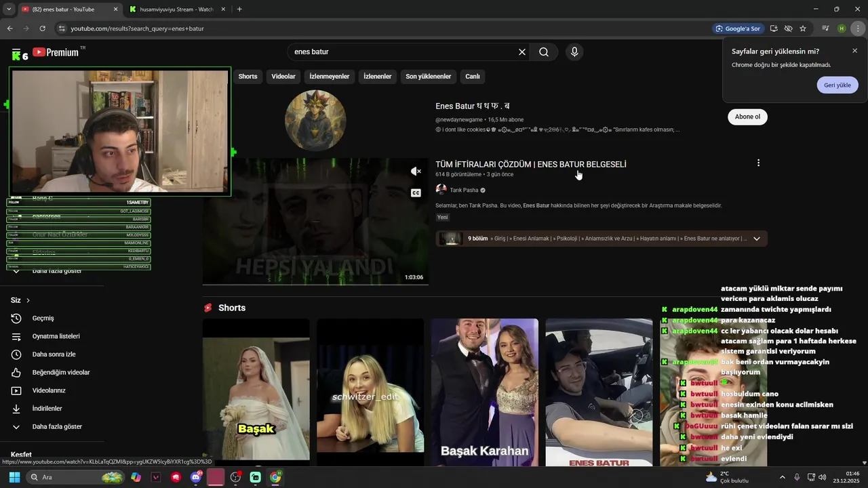Dismiss the 'Sayfalar geri yüklensin mi?' popup

point(854,51)
